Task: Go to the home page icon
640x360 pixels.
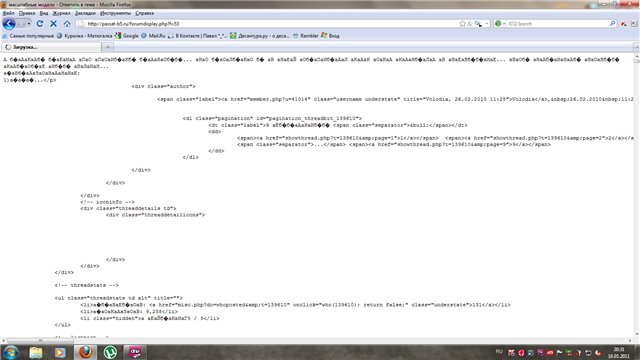Action: 67,24
